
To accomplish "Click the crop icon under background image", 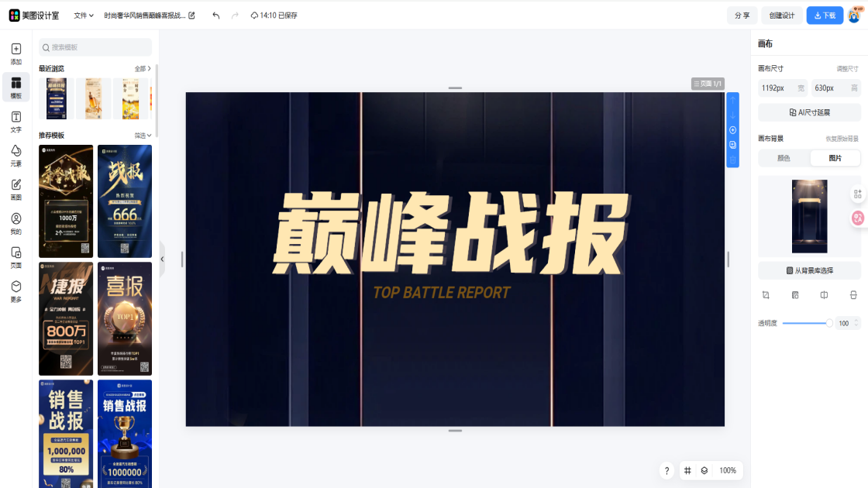I will 766,295.
